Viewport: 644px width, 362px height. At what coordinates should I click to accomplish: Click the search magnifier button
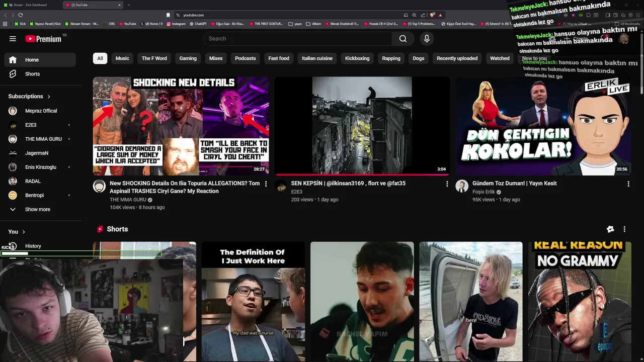403,39
